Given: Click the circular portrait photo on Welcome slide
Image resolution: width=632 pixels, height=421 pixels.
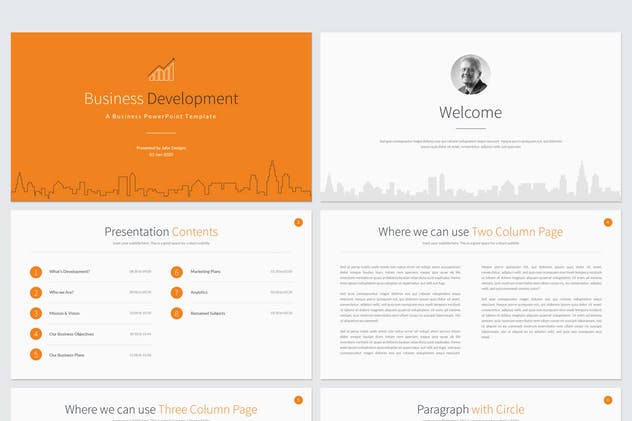Looking at the screenshot, I should click(x=470, y=75).
